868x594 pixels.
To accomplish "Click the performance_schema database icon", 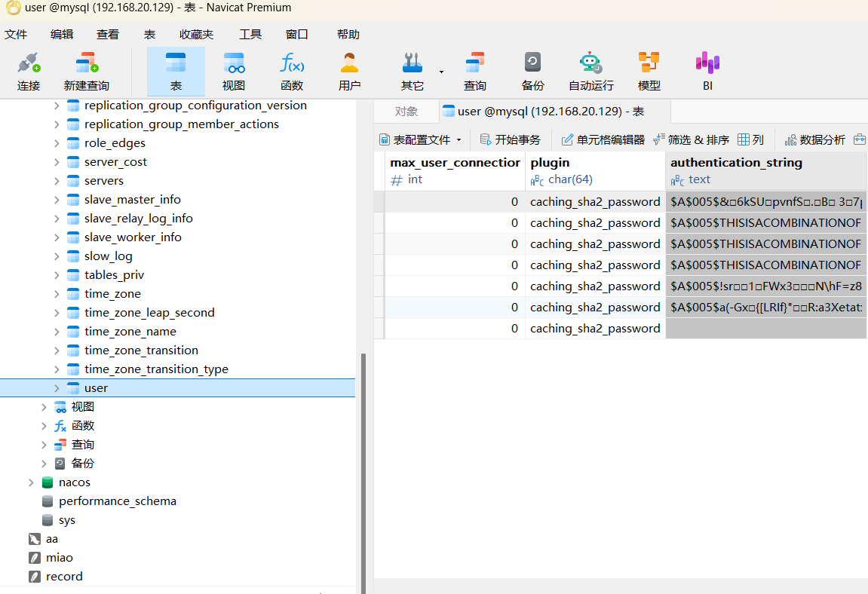I will 48,501.
